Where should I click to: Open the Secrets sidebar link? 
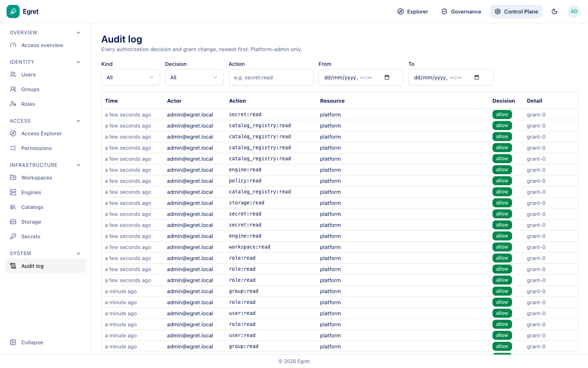(x=45, y=237)
